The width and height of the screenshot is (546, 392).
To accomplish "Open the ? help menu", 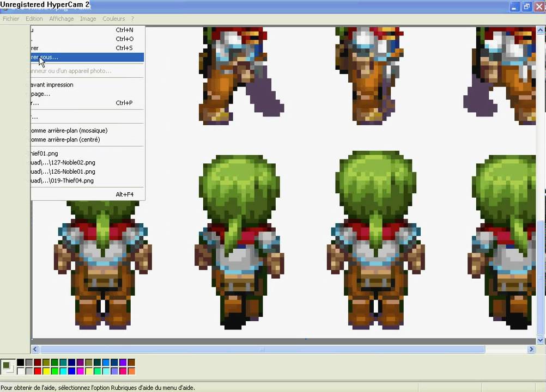I will 132,19.
